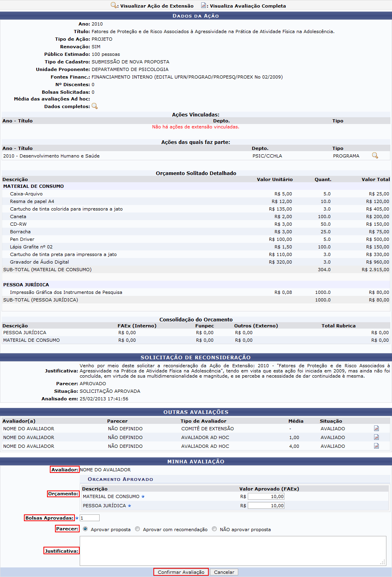Select the NÃO aprovar proposta radio button
The width and height of the screenshot is (392, 577).
pyautogui.click(x=214, y=529)
